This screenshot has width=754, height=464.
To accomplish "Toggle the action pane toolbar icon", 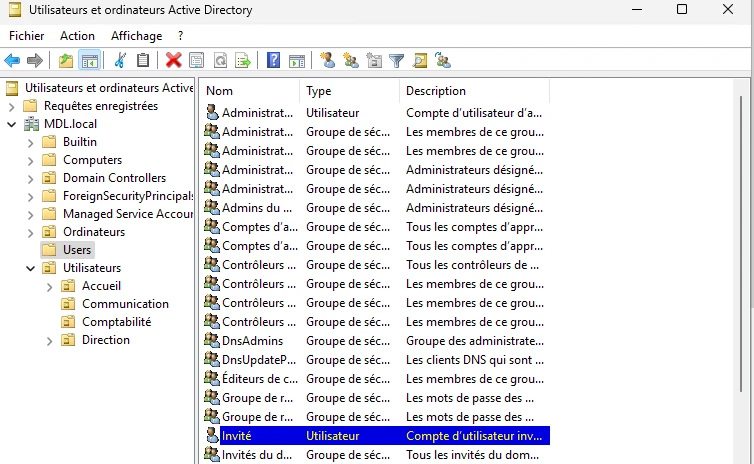I will click(297, 61).
